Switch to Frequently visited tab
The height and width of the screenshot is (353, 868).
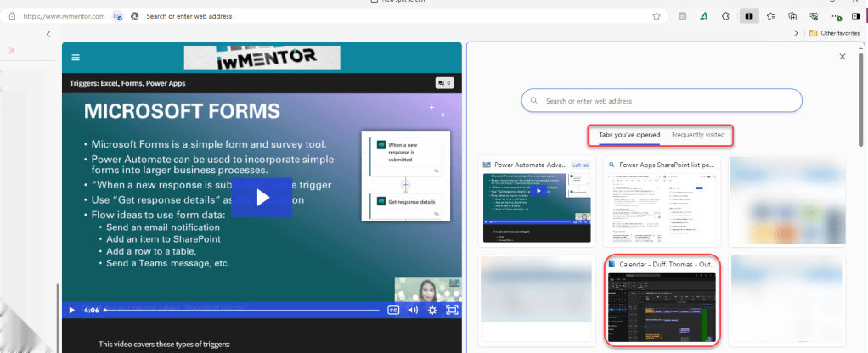[x=697, y=135]
